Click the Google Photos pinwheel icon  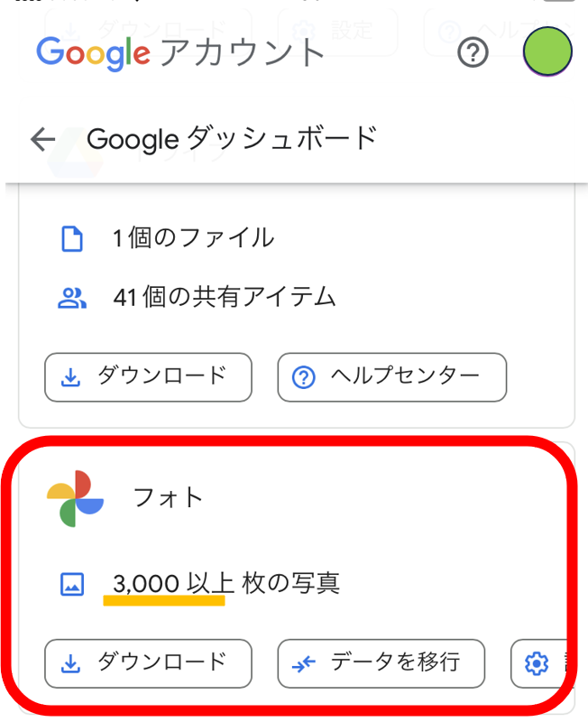point(76,498)
